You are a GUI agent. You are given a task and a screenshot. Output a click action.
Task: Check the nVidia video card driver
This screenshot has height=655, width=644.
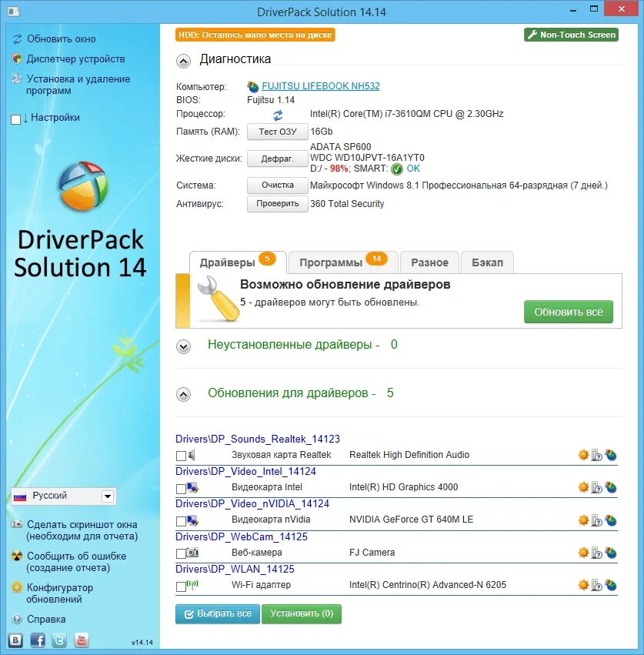pos(181,521)
